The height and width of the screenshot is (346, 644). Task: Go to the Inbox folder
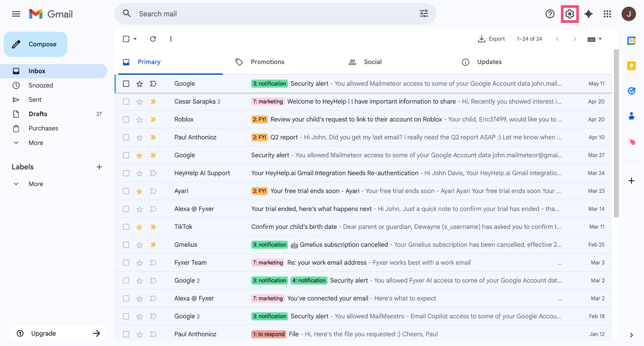[53, 71]
